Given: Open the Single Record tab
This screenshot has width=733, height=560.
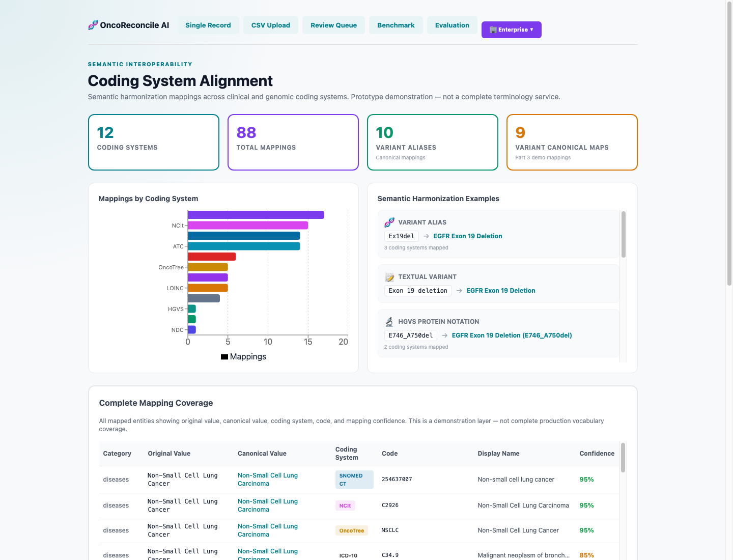Looking at the screenshot, I should click(x=208, y=25).
